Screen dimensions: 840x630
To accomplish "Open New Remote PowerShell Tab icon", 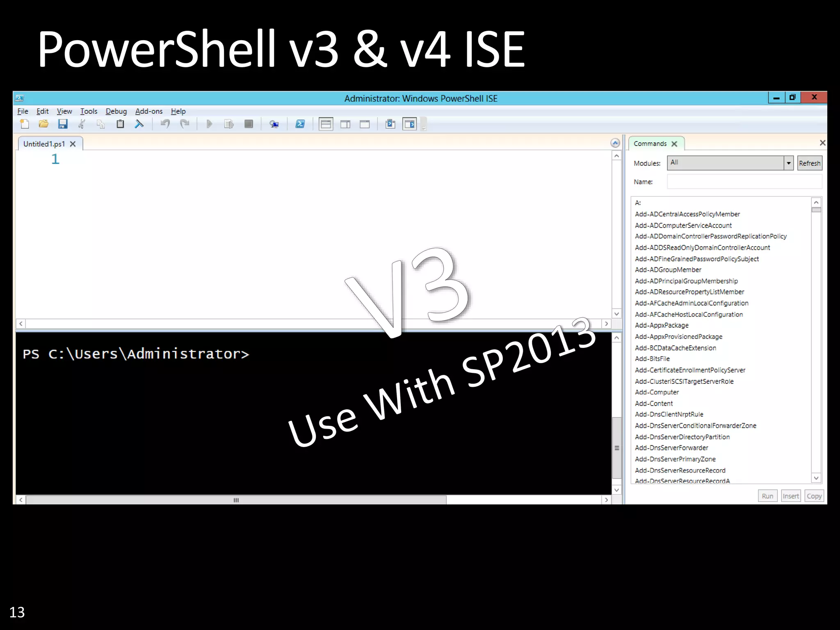I will click(274, 124).
